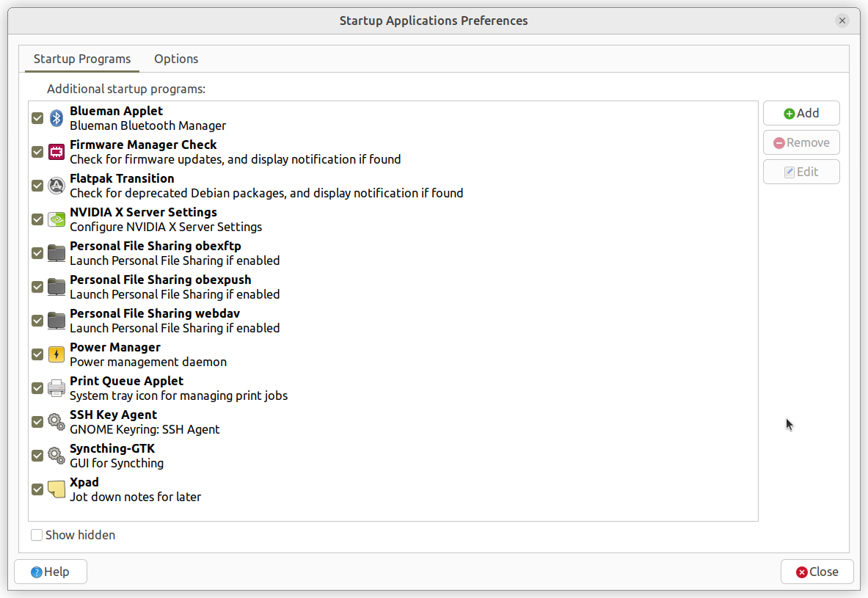Click the Print Queue Applet printer icon

pyautogui.click(x=56, y=388)
